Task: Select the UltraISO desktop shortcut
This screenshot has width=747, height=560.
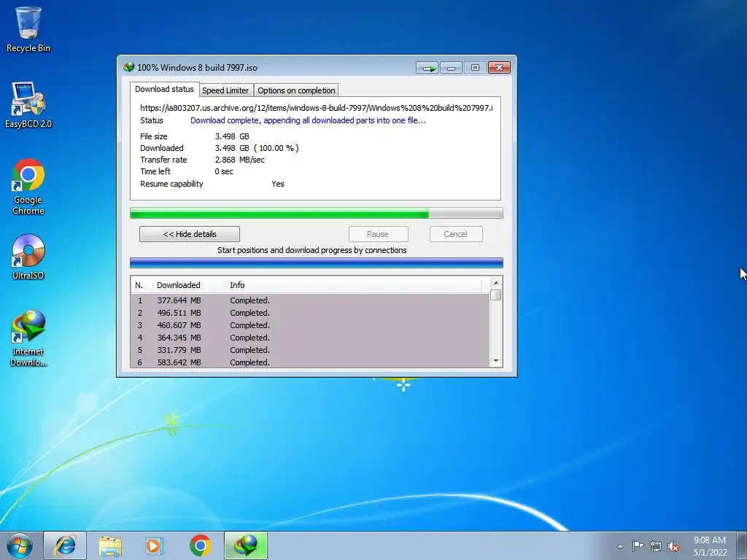Action: click(28, 257)
